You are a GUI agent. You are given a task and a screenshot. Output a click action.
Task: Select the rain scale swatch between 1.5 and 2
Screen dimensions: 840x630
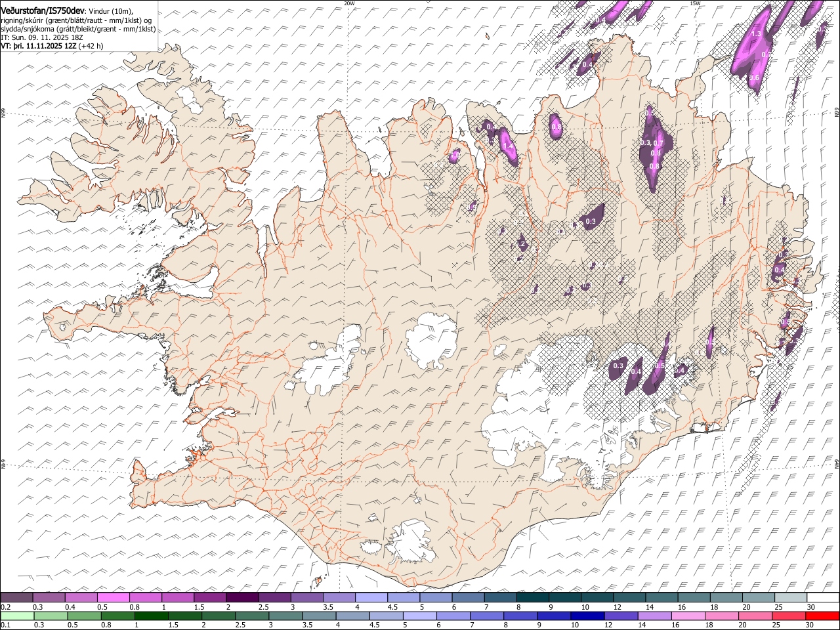(x=184, y=616)
